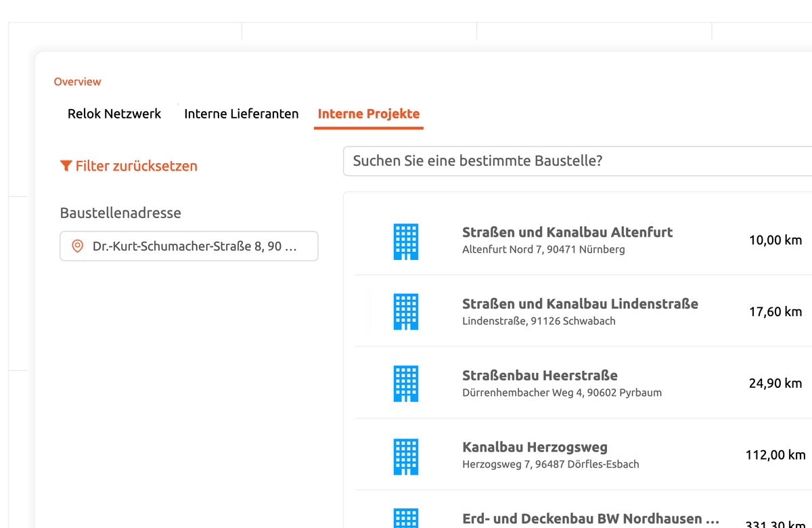Screen dimensions: 812x528
Task: Click the 112,00 km distance value
Action: tap(775, 455)
